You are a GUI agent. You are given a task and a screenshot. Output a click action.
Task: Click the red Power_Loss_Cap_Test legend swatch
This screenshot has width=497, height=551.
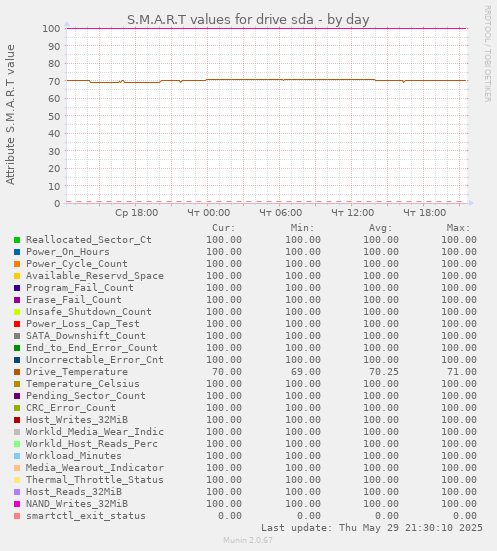17,324
